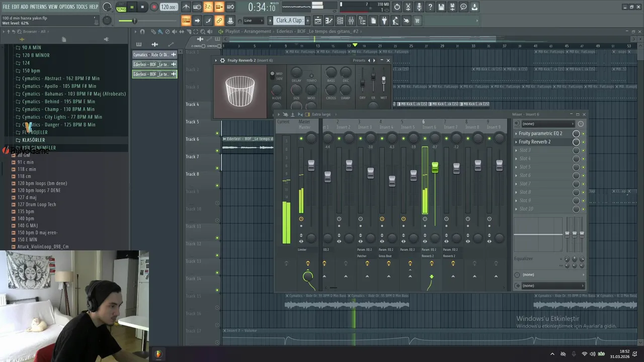Mute mixer track Insert 9
This screenshot has height=362, width=644.
(489, 138)
